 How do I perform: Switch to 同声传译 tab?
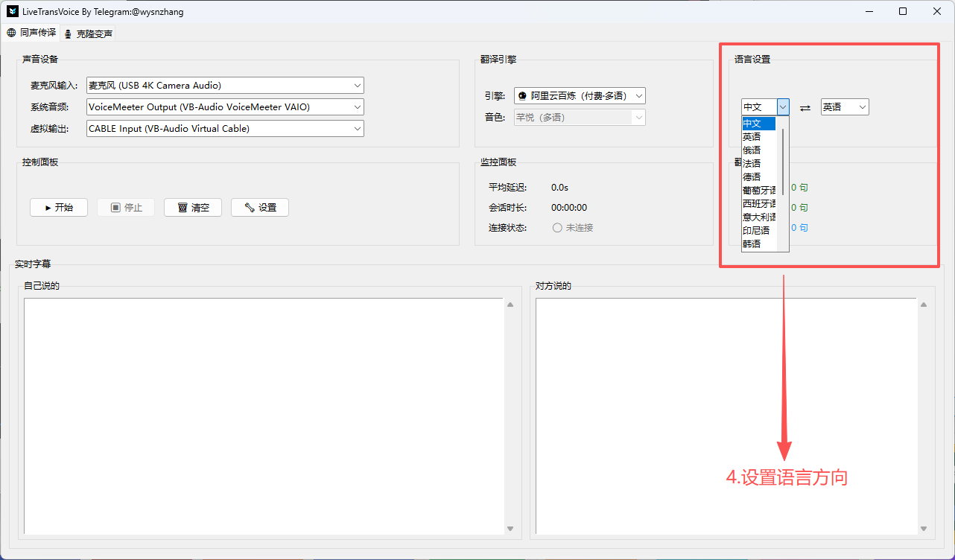coord(31,33)
